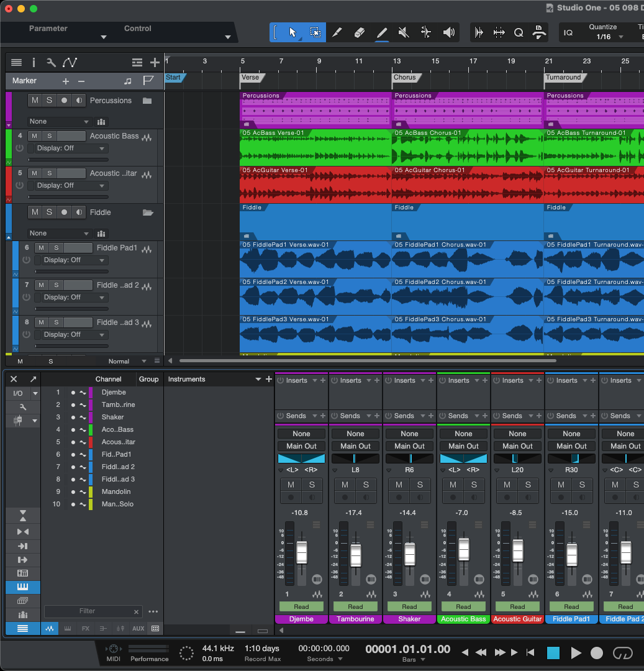The image size is (644, 671).
Task: Toggle visibility dot of Mandolin channel
Action: (x=73, y=492)
